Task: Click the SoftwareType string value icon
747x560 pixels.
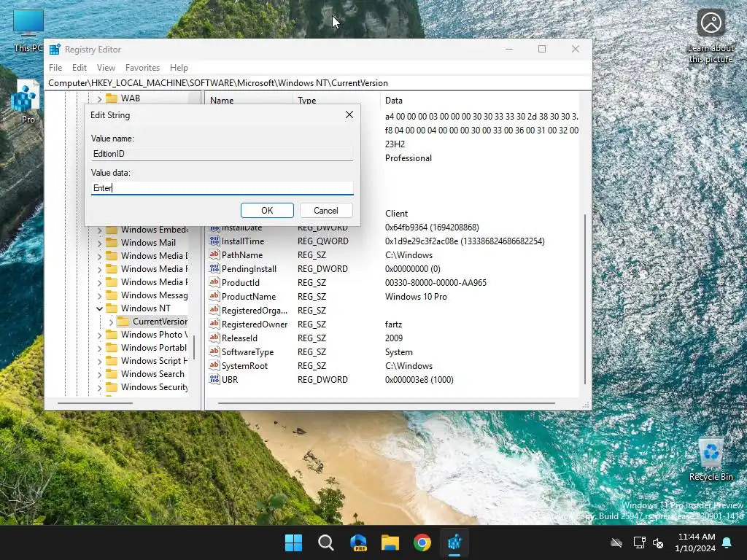Action: (x=214, y=351)
